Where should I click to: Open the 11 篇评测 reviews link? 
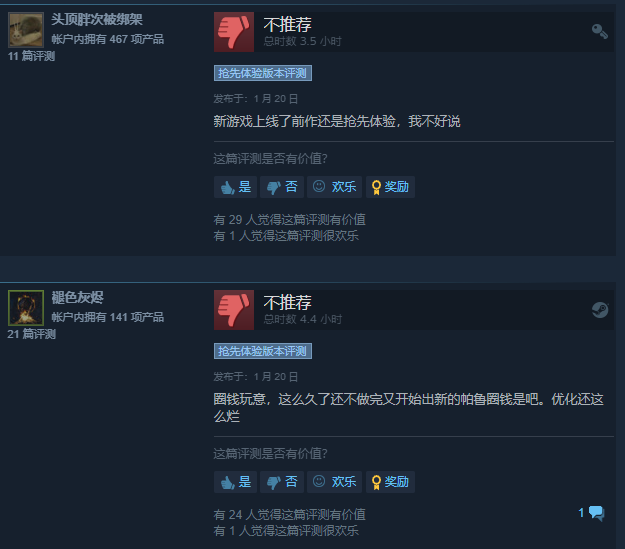click(31, 56)
